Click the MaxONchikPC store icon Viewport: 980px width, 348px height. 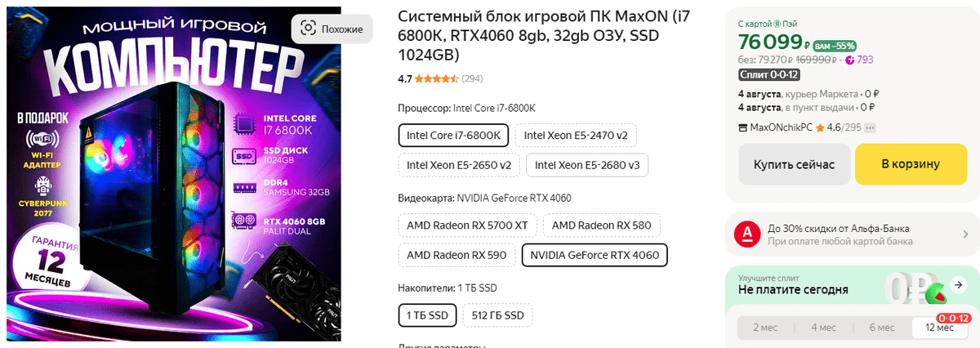(742, 127)
